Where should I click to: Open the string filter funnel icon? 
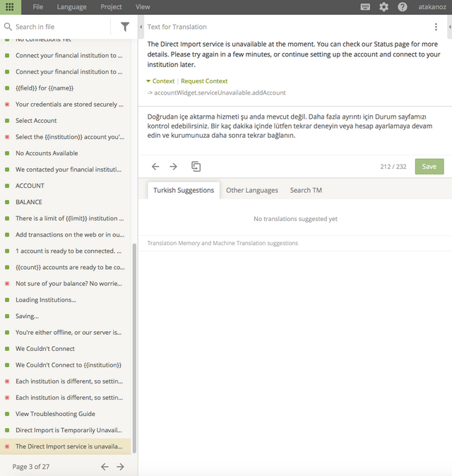click(x=125, y=27)
